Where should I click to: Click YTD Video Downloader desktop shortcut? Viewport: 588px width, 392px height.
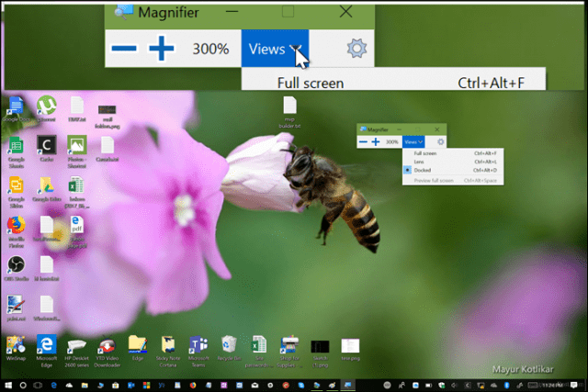107,352
